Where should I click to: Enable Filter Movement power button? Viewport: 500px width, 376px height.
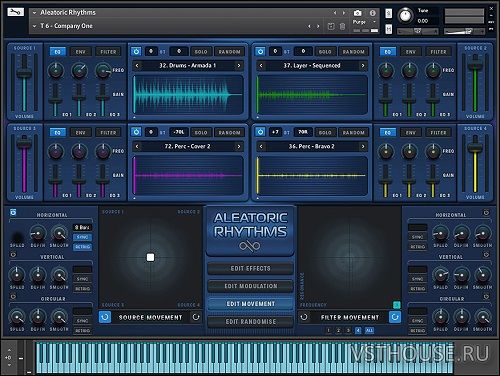coord(395,317)
